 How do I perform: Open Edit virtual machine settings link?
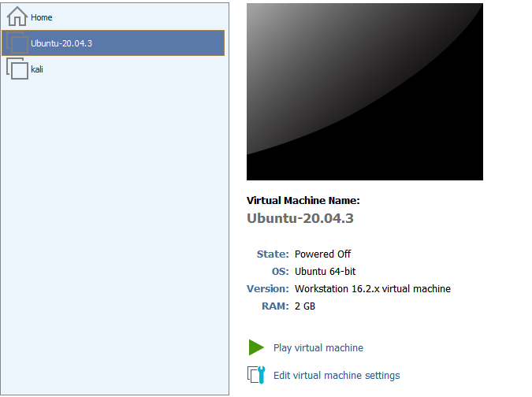(x=337, y=375)
